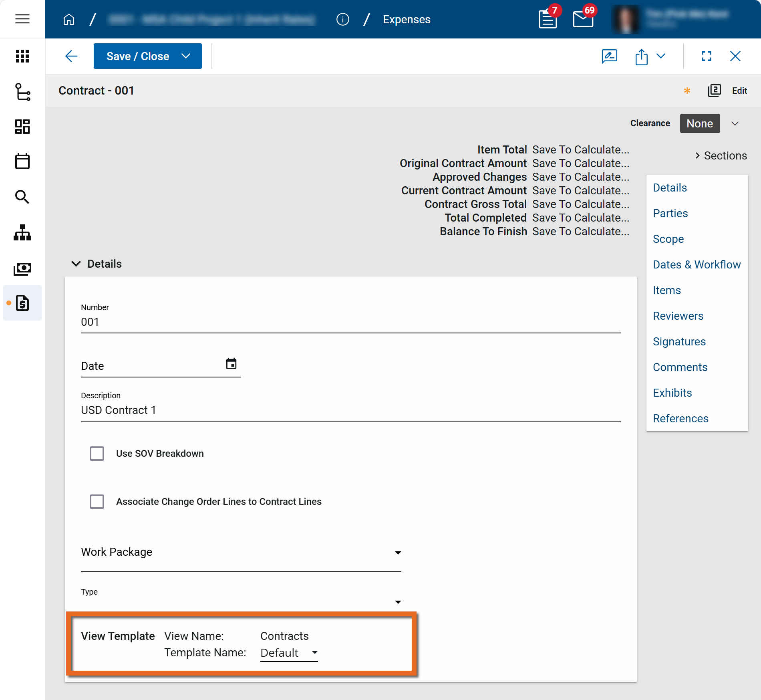Click the search magnifier in sidebar

[22, 197]
